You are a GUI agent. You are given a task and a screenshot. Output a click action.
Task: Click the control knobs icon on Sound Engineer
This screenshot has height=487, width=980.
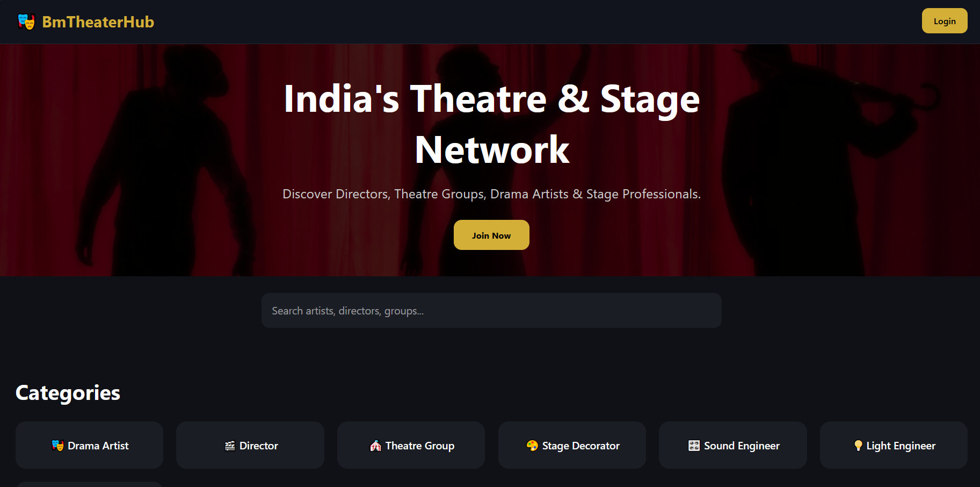(x=694, y=446)
